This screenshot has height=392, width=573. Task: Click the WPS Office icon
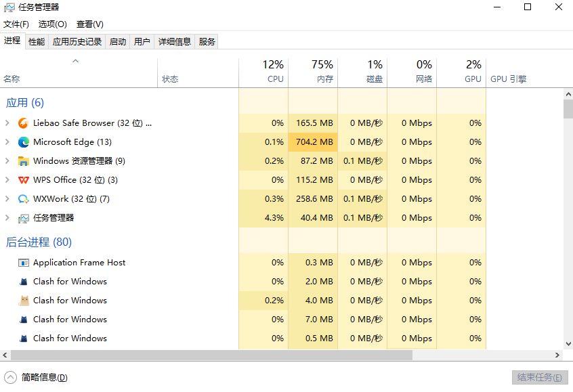click(x=24, y=180)
